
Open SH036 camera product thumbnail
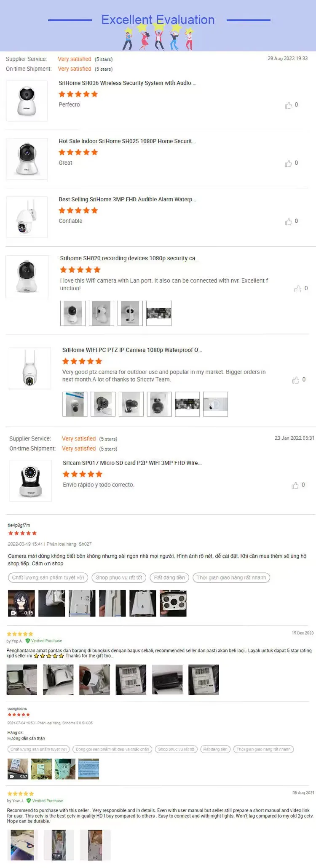[27, 101]
